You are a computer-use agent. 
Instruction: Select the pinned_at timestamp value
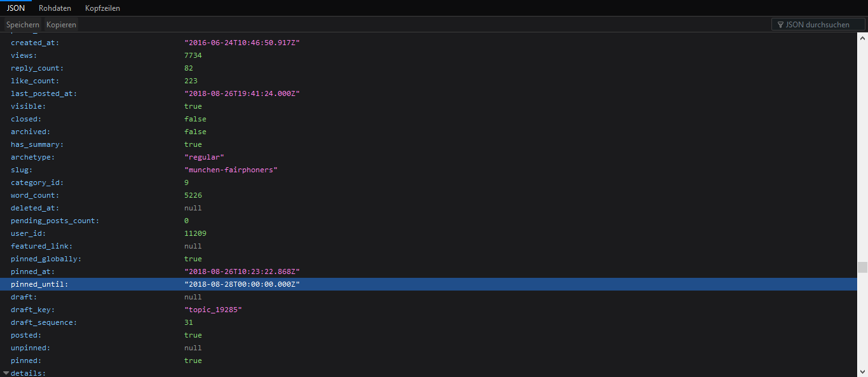click(x=242, y=271)
